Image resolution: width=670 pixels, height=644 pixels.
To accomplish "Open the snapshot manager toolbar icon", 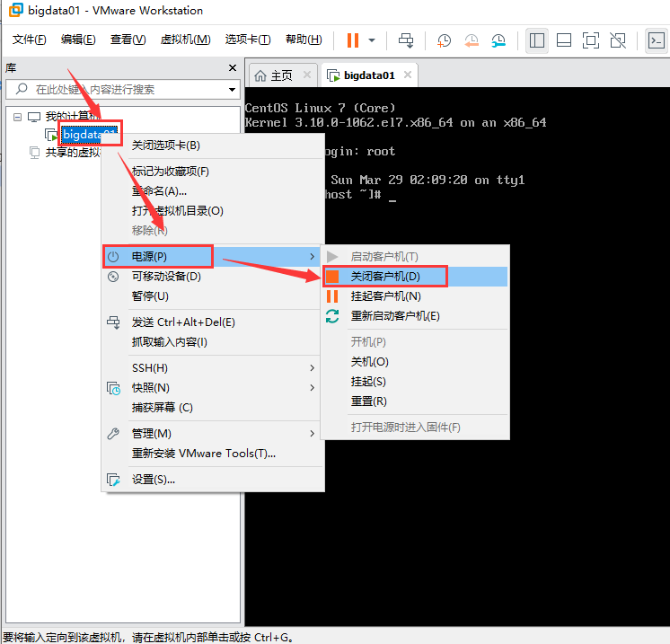I will coord(498,40).
